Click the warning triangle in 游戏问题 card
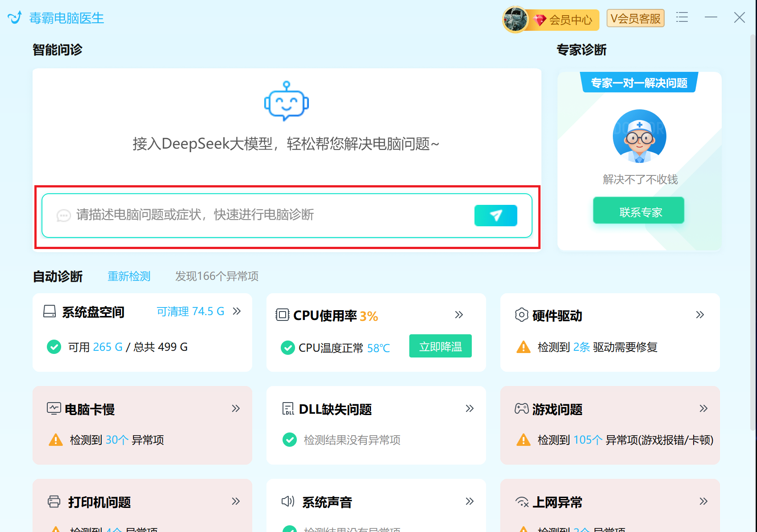This screenshot has height=532, width=757. coord(523,440)
